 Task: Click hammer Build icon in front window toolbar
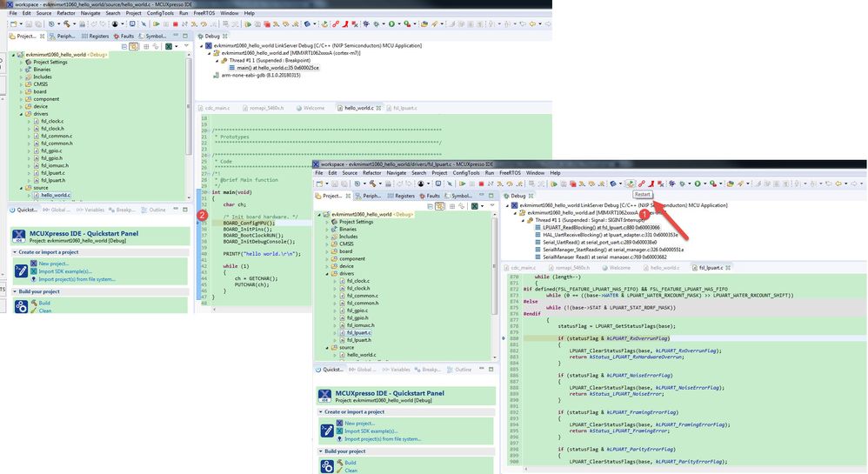tap(372, 184)
